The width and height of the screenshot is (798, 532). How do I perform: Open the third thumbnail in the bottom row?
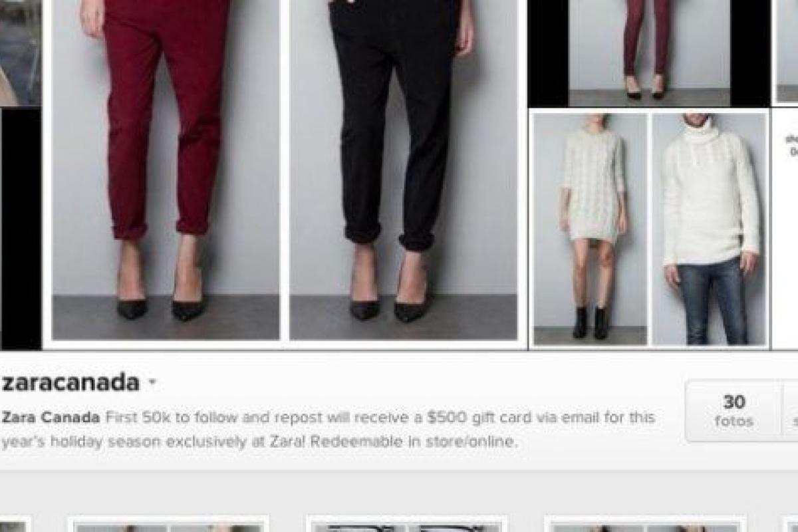click(406, 525)
